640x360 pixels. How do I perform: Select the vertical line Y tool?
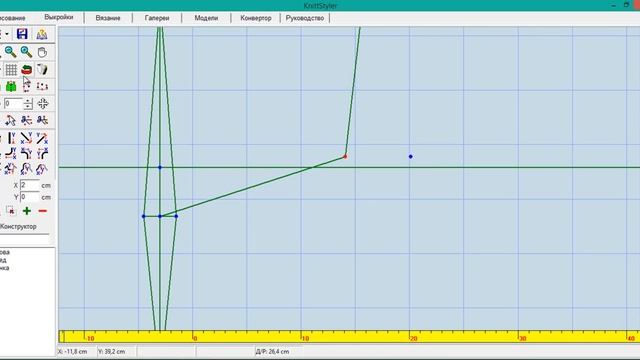[x=11, y=138]
